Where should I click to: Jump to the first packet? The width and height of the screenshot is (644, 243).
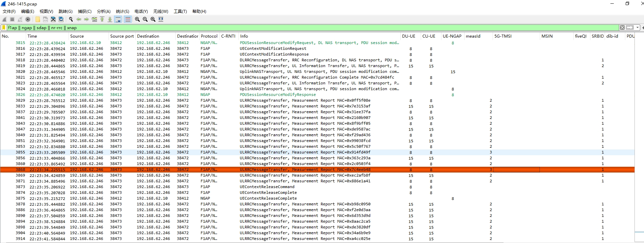102,19
